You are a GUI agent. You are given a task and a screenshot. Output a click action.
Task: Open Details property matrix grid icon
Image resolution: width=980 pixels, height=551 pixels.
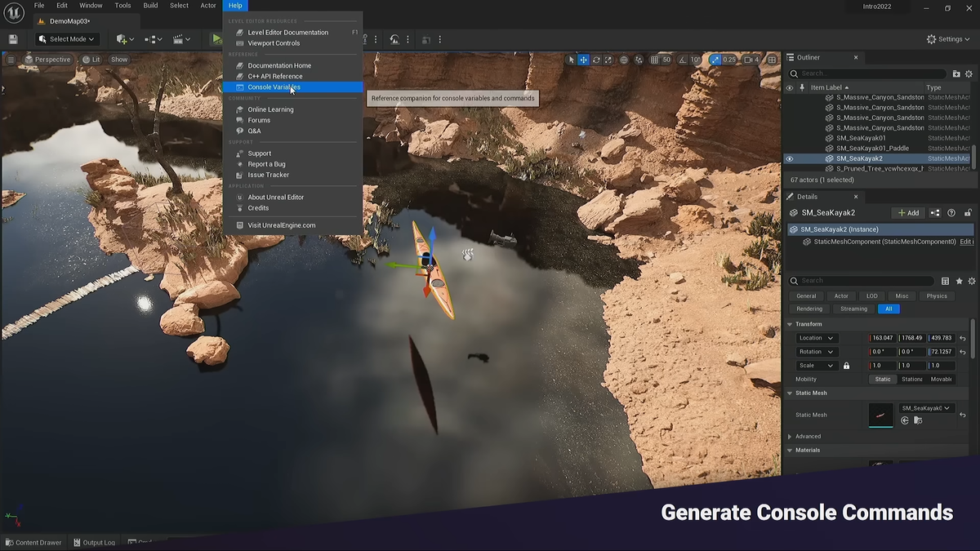click(945, 281)
